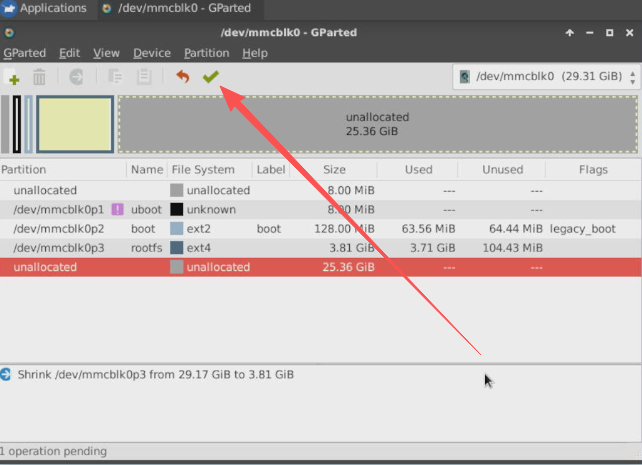Click the legacy_boot flag cell
Screen dimensions: 642x465
tap(582, 229)
